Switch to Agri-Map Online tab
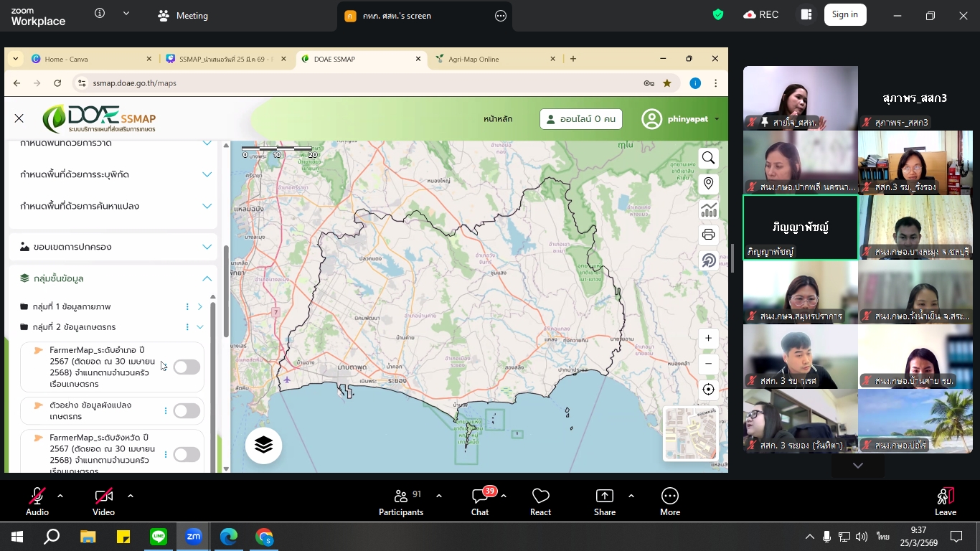The height and width of the screenshot is (551, 980). 496,59
